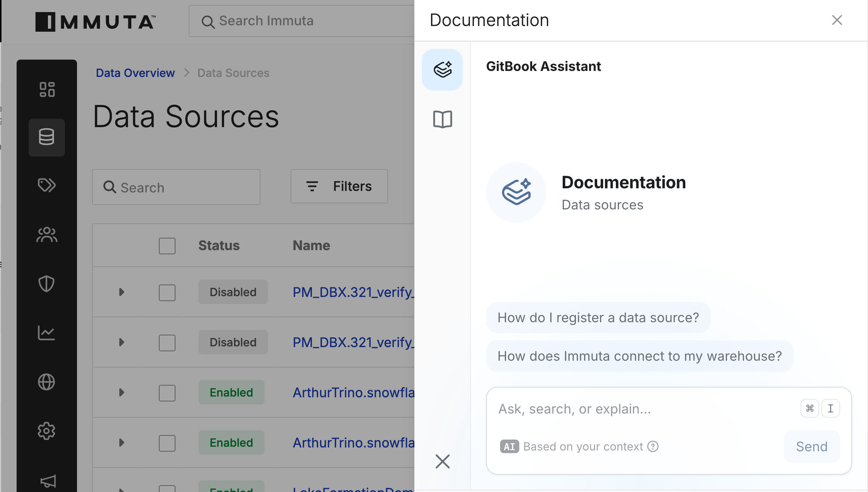Image resolution: width=868 pixels, height=492 pixels.
Task: Expand the first Disabled PM_DBX.321_verify row
Action: click(122, 292)
